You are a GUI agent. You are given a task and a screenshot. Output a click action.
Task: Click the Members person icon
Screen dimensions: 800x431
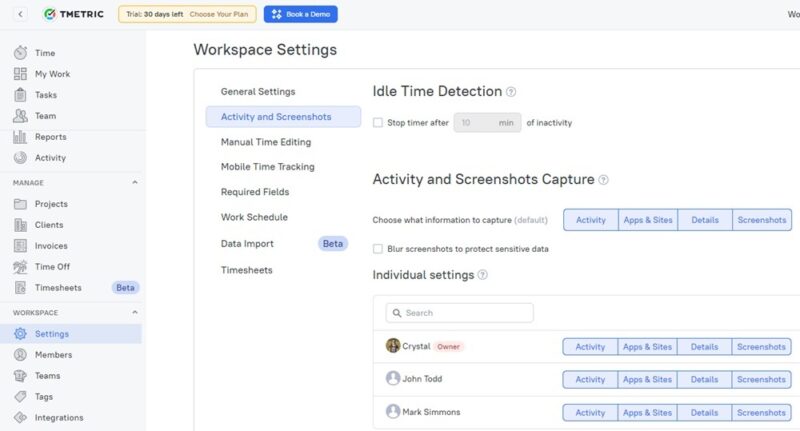click(20, 354)
